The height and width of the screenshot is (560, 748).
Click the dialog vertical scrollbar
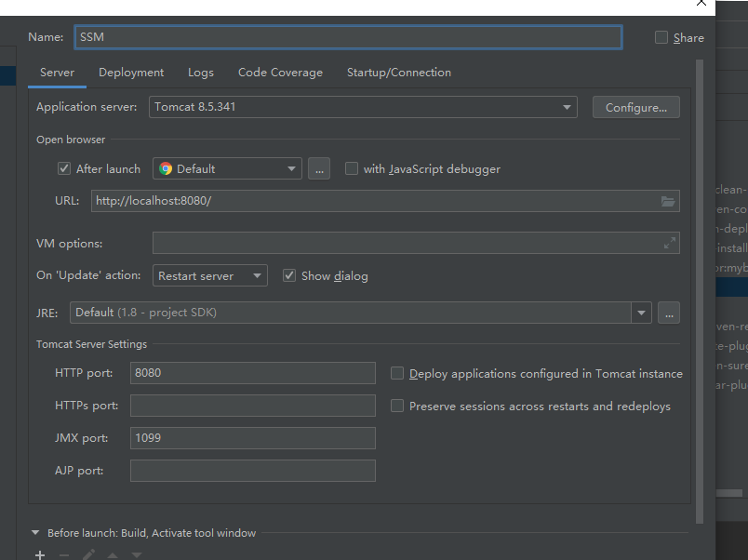700,291
